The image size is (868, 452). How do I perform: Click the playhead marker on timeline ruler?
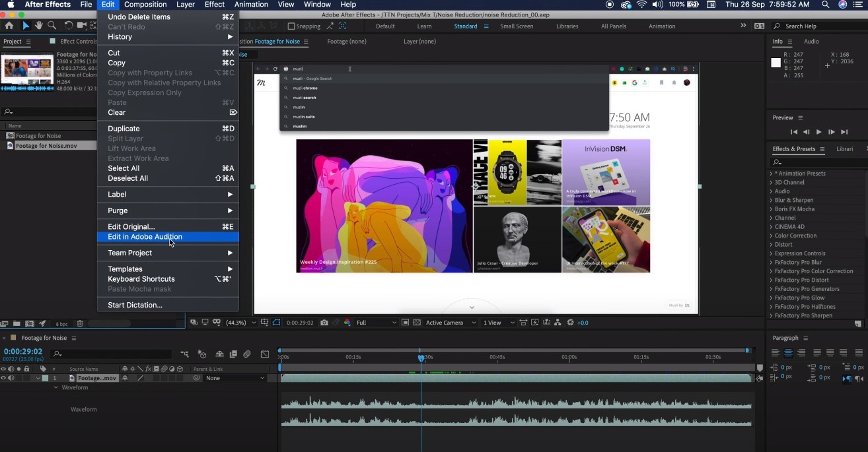[421, 358]
